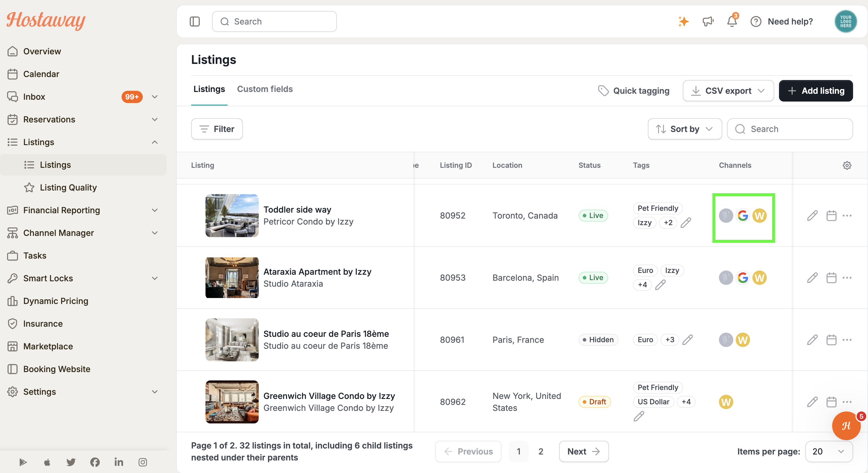Open the Filter button
Viewport: 868px width, 473px height.
[x=217, y=129]
